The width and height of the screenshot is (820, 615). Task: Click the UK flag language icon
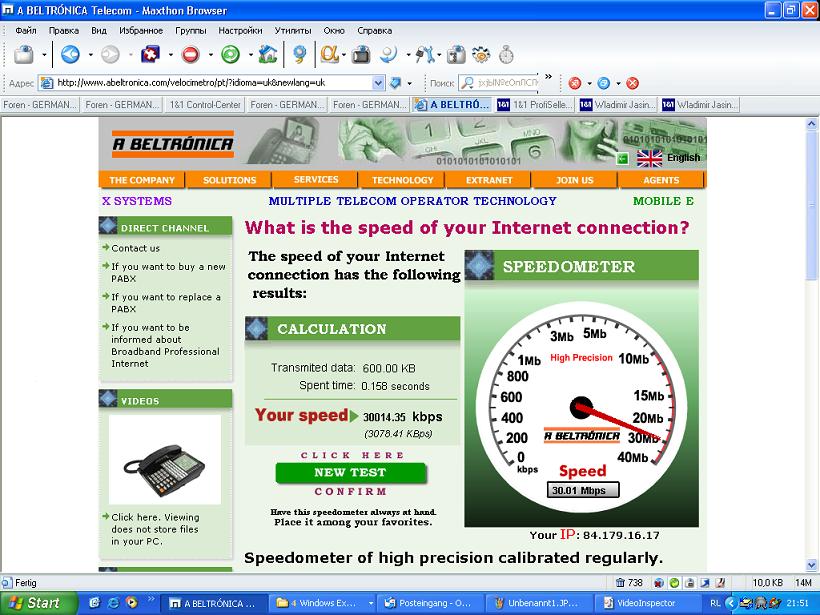pyautogui.click(x=650, y=158)
